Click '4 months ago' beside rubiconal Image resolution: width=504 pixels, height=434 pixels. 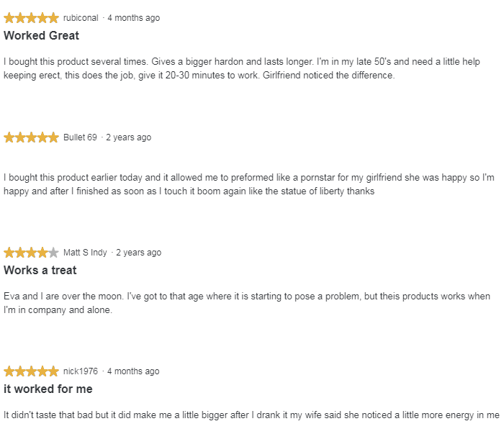(134, 18)
